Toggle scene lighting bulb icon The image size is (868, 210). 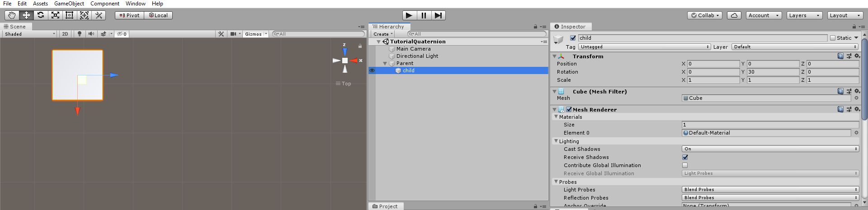click(x=80, y=34)
